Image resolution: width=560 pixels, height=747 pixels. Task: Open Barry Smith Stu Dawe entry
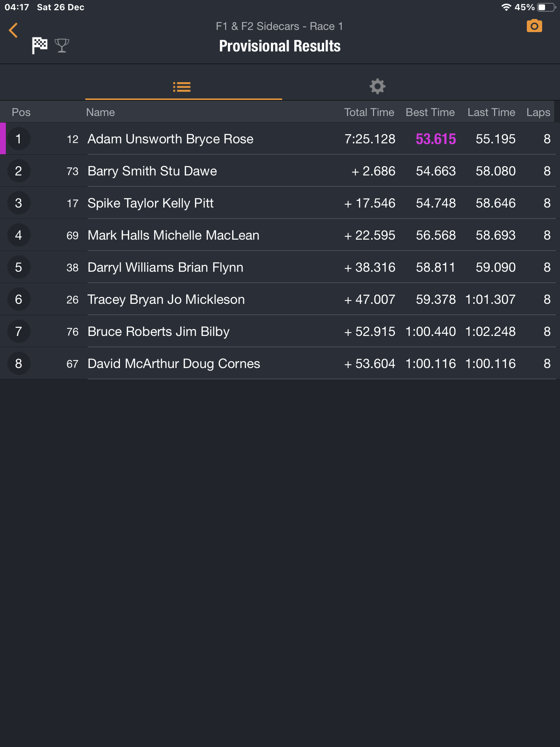coord(280,171)
